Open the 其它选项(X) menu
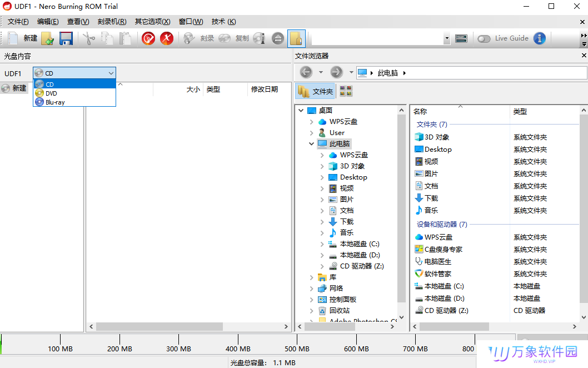The width and height of the screenshot is (588, 368). [x=153, y=22]
